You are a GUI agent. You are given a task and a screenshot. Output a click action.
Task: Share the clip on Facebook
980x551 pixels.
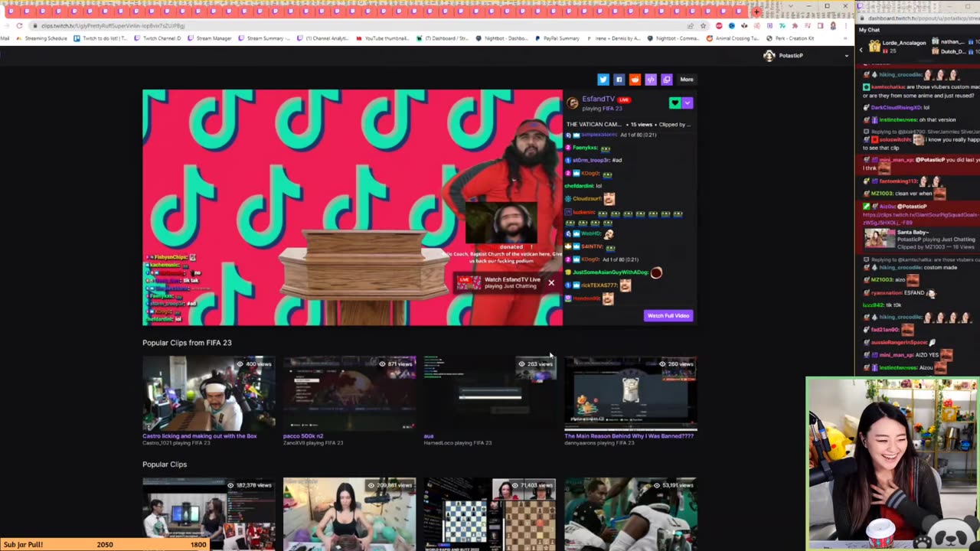tap(619, 80)
